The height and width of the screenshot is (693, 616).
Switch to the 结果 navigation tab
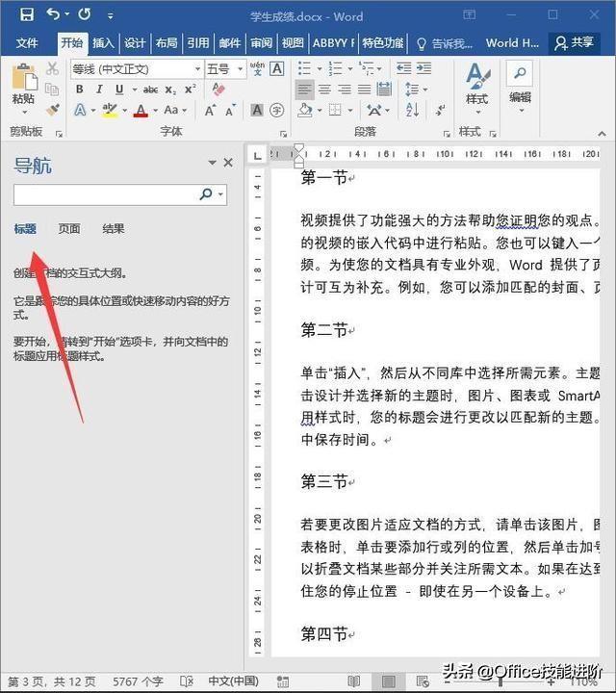pos(114,228)
